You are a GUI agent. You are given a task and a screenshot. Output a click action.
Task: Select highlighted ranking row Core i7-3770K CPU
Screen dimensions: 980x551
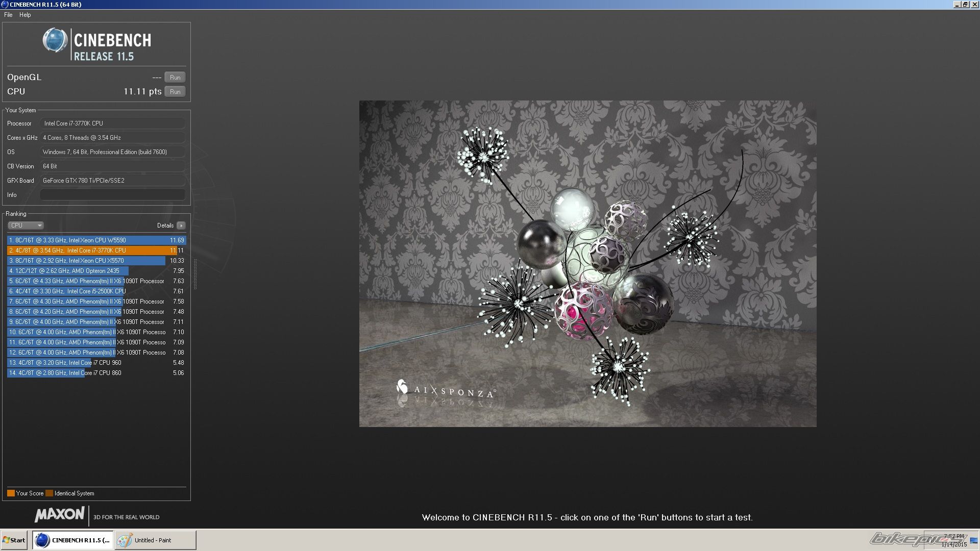[96, 251]
